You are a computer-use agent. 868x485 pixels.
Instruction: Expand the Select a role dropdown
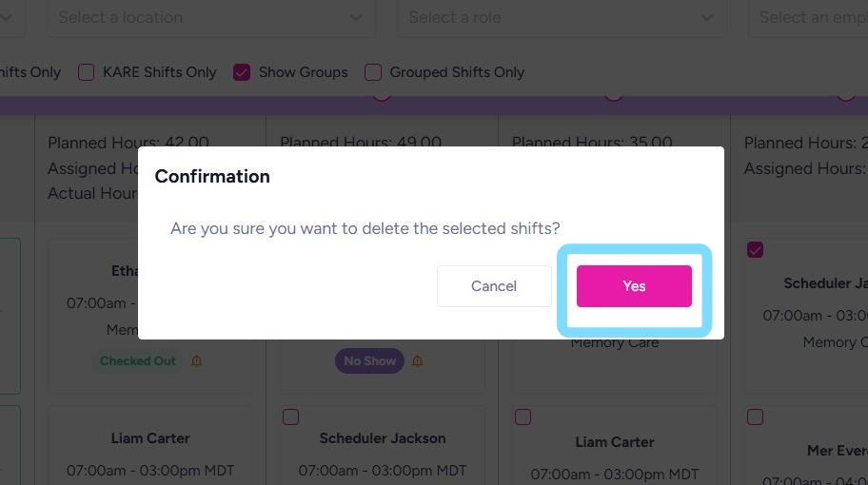pos(542,17)
